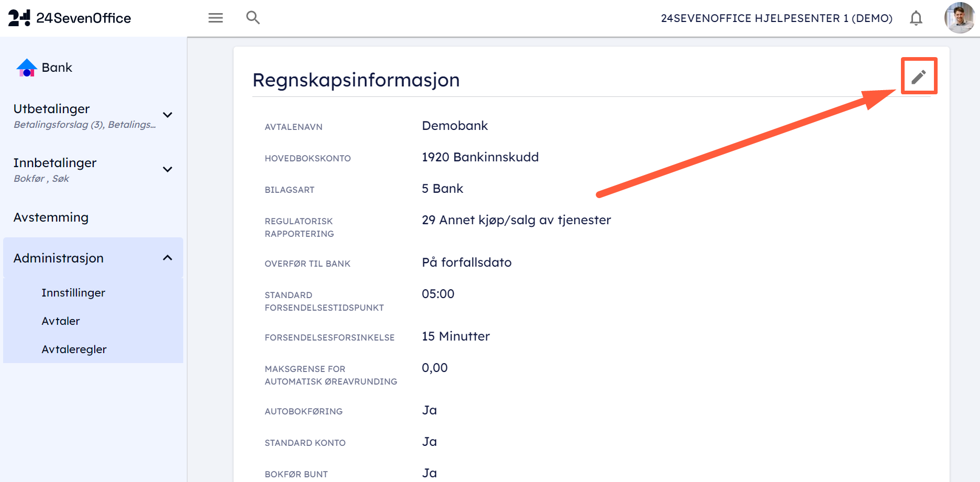The height and width of the screenshot is (482, 980).
Task: Open the notifications bell
Action: [916, 18]
